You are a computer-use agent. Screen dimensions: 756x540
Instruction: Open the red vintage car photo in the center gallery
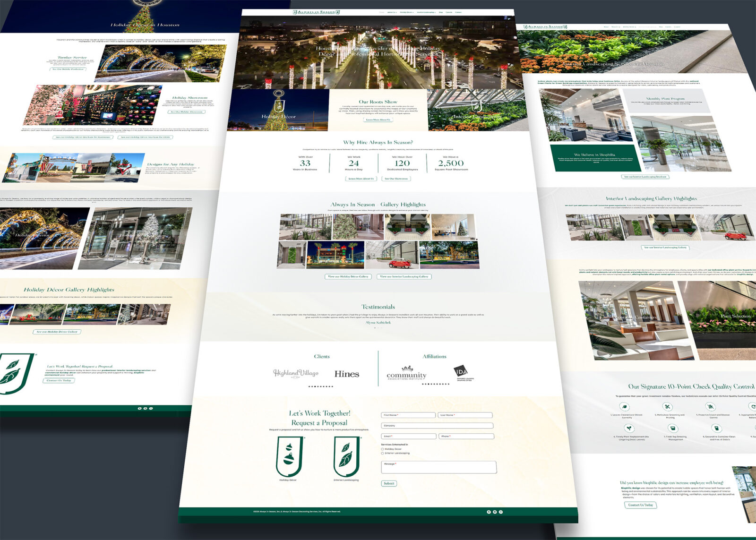click(392, 255)
